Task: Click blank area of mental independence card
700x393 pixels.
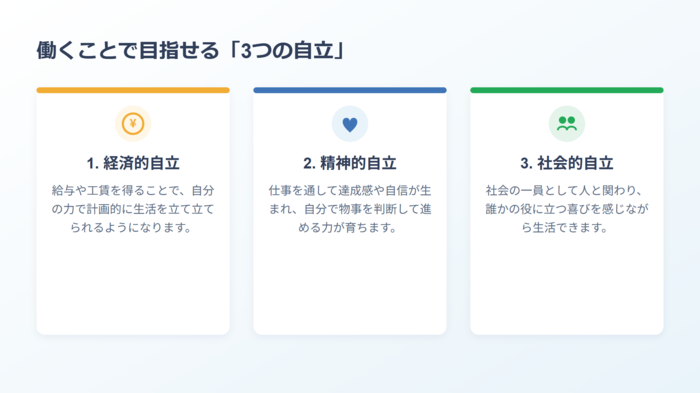Action: click(x=350, y=286)
